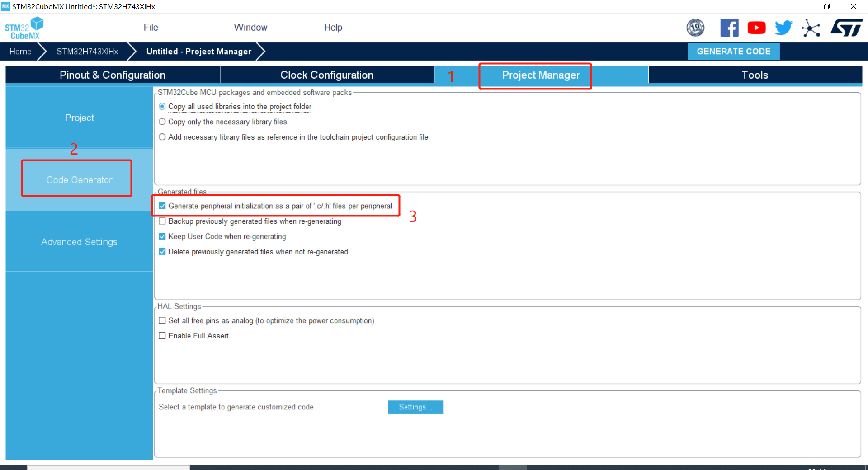Toggle peripheral initialization per '.c/.h' files checkbox
The width and height of the screenshot is (868, 470).
[162, 206]
